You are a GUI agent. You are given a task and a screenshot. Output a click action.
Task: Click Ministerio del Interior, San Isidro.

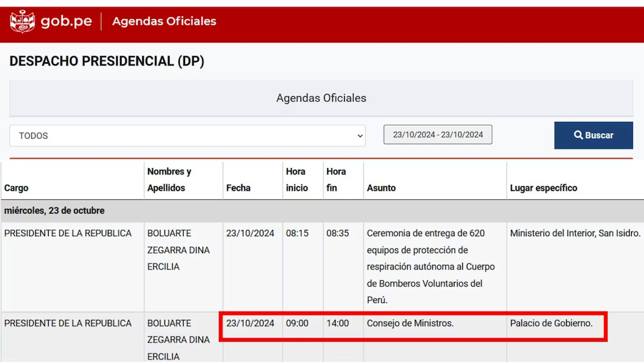click(x=575, y=233)
